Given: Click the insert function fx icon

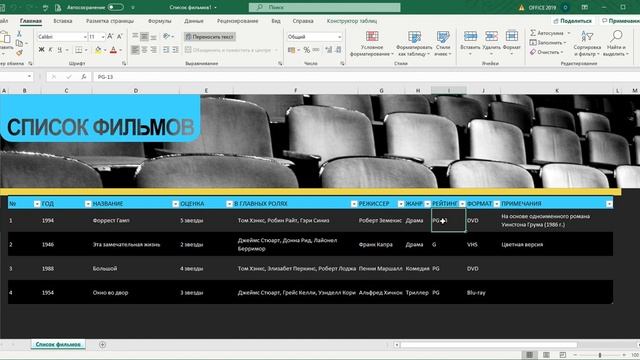Looking at the screenshot, I should [x=84, y=77].
